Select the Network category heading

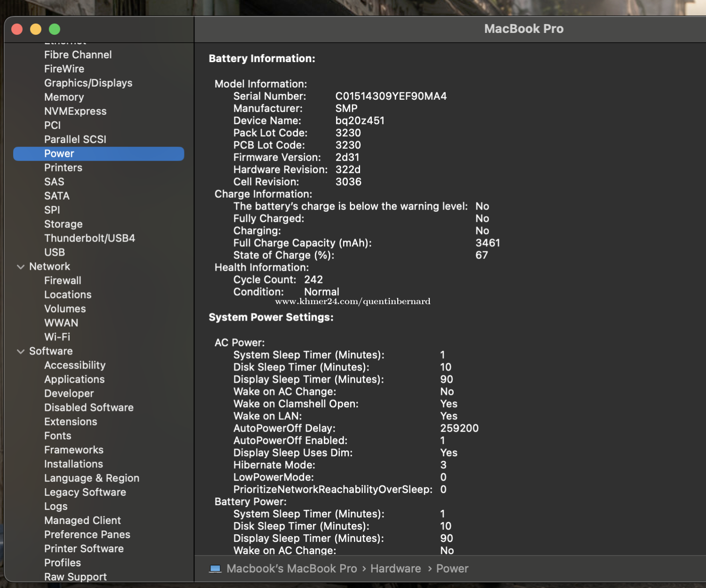point(49,266)
